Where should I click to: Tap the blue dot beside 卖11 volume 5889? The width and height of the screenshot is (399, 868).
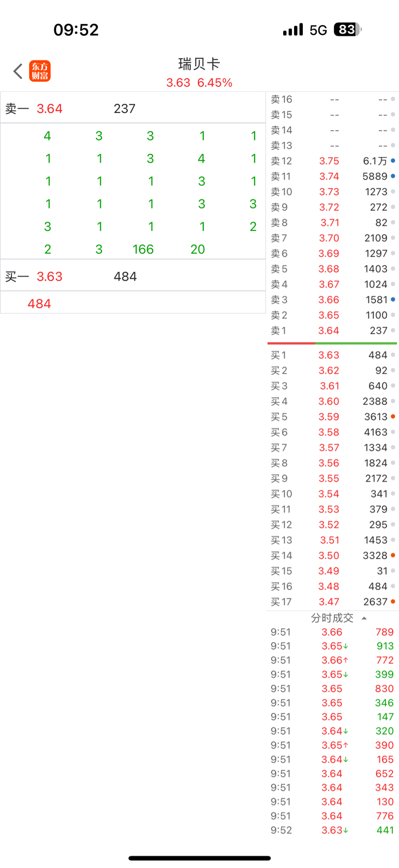393,176
